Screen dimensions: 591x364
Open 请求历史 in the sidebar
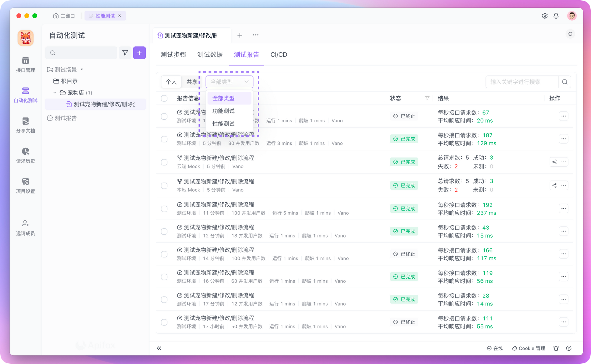[x=25, y=155]
